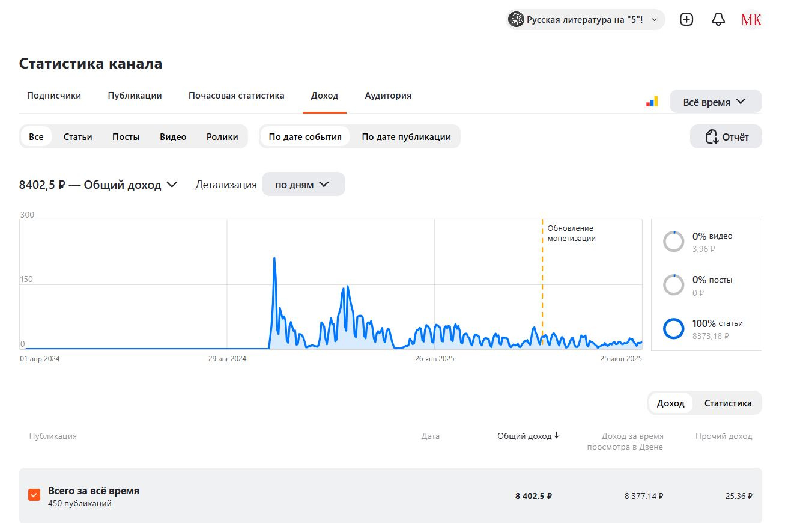Open the Почасовая статистика tab
This screenshot has width=812, height=523.
(x=237, y=96)
